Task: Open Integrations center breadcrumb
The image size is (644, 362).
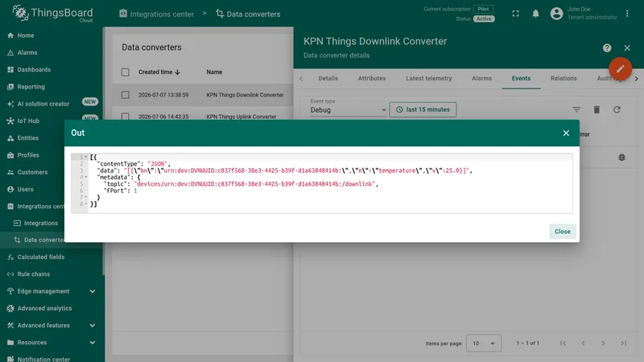Action: click(156, 14)
